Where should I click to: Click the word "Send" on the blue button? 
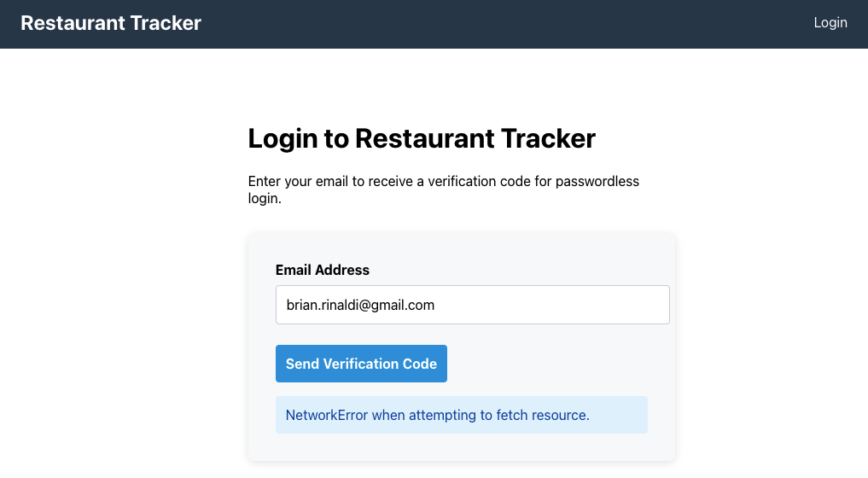pyautogui.click(x=302, y=364)
